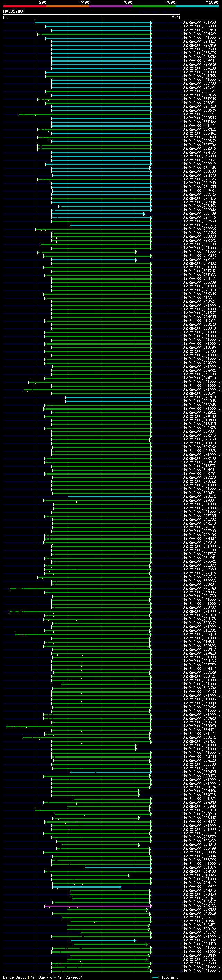Select hit label UniRef100_C5KPQ1
The width and height of the screenshot is (222, 980).
(x=199, y=959)
